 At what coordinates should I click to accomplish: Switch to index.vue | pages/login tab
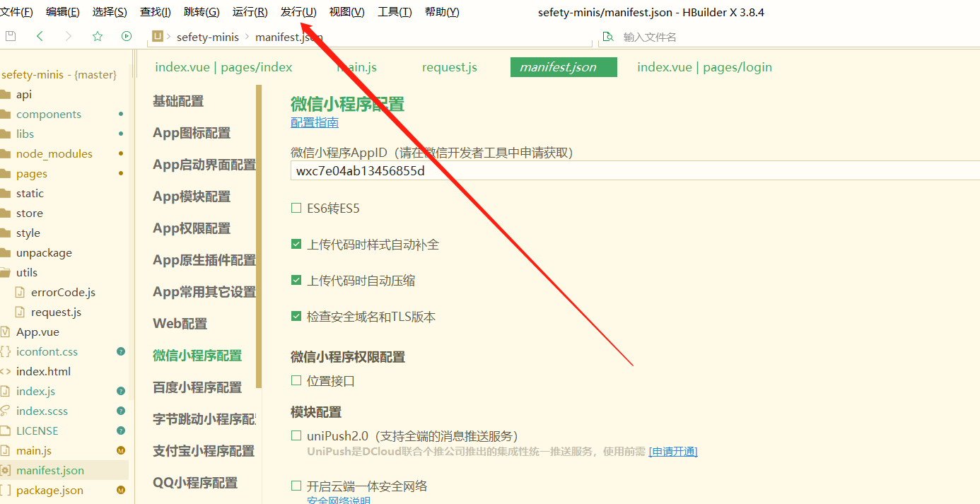(x=705, y=67)
